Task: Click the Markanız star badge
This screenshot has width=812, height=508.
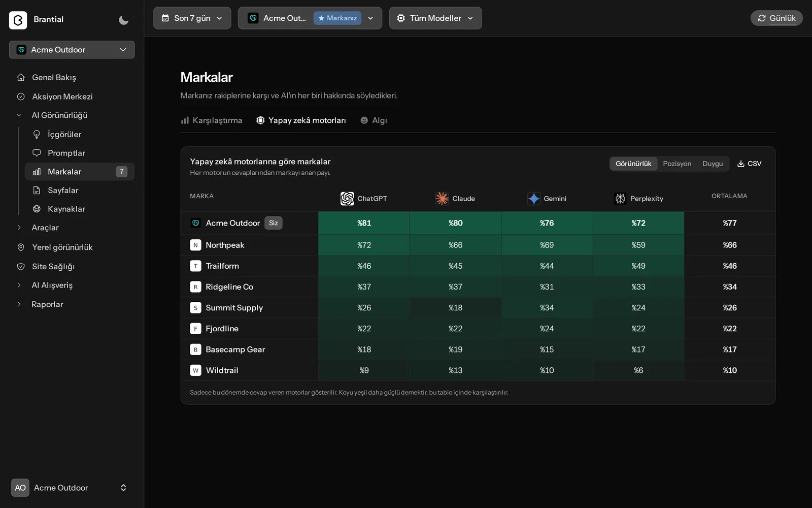Action: point(337,18)
